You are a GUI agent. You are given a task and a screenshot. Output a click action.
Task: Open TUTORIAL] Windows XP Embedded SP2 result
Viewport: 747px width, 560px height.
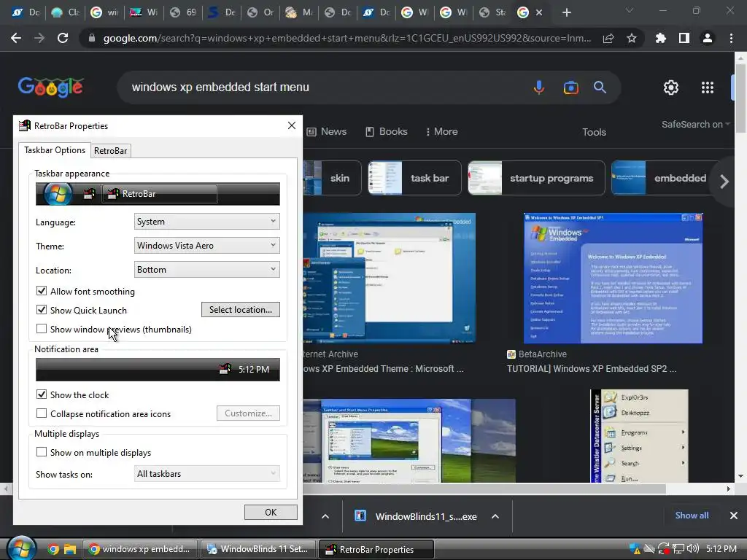click(592, 368)
